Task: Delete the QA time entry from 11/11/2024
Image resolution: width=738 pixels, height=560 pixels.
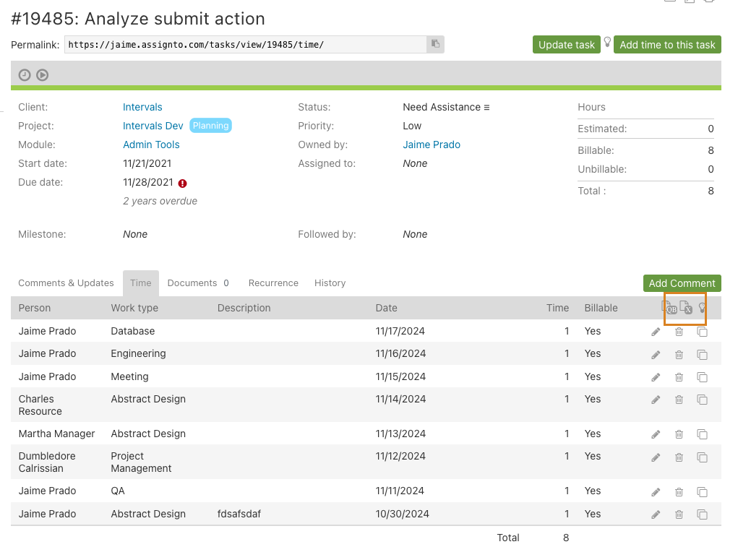Action: 679,492
